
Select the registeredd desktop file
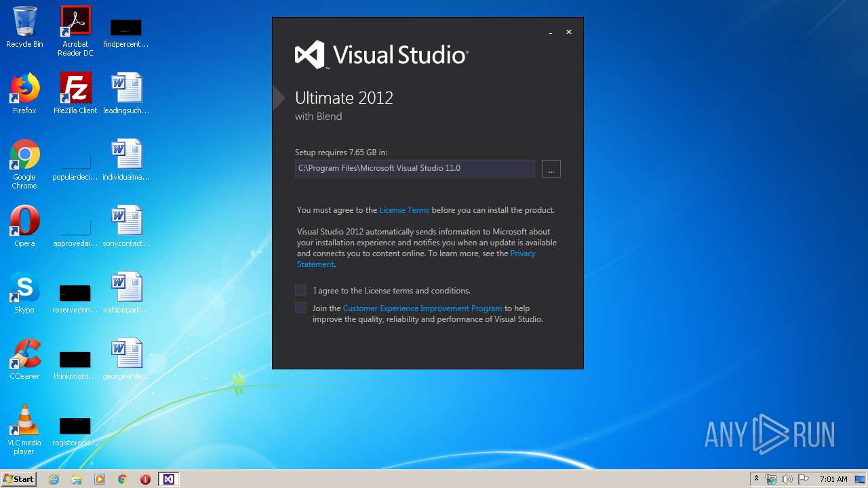(75, 432)
